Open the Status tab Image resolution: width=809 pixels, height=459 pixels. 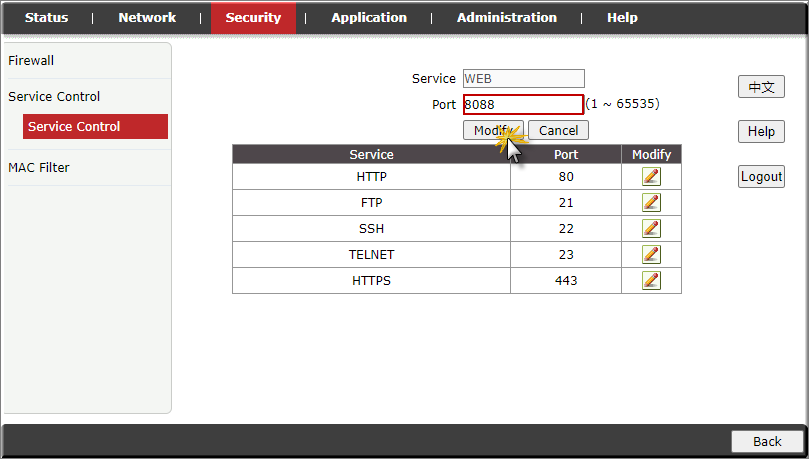(46, 17)
